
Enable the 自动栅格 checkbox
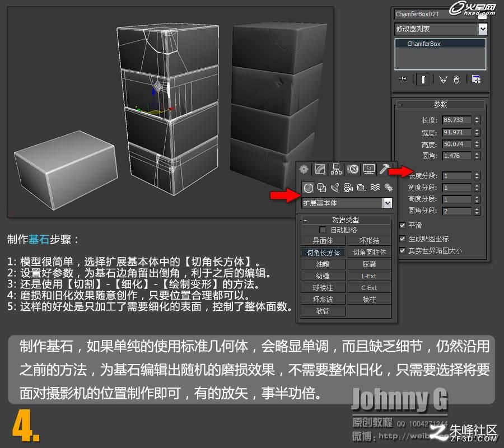pos(323,230)
